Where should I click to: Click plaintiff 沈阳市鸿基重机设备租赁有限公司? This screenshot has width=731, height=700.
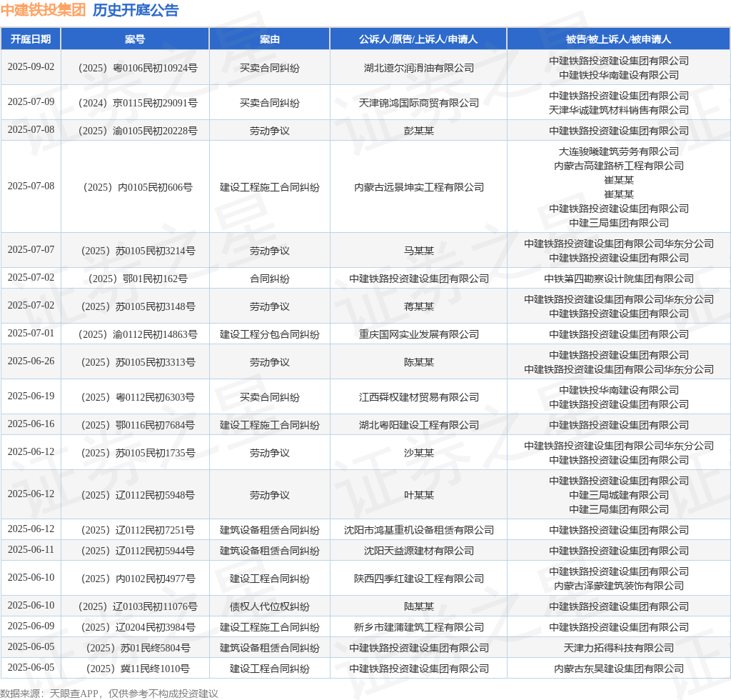point(418,530)
